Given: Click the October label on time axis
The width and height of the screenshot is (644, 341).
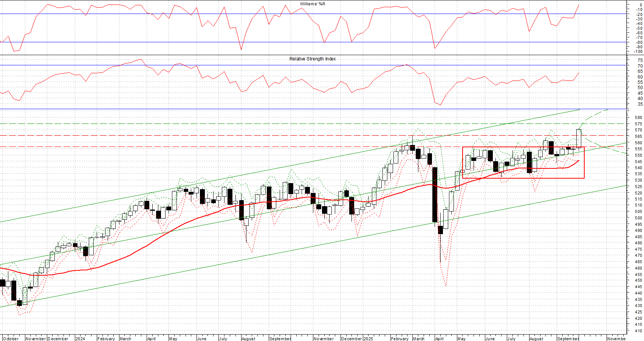Looking at the screenshot, I should pyautogui.click(x=11, y=339).
